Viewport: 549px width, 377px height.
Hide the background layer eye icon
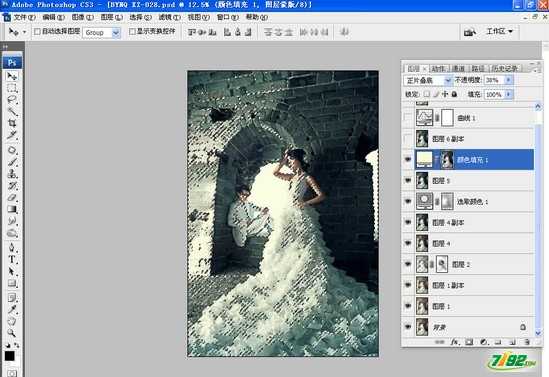408,327
